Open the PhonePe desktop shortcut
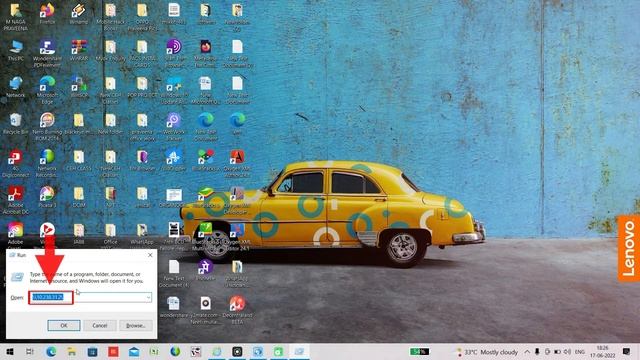Viewport: 640px width, 360px height. click(205, 270)
